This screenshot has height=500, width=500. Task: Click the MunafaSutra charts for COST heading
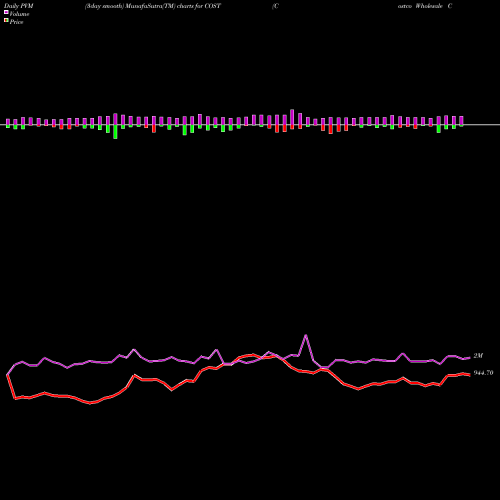click(153, 6)
